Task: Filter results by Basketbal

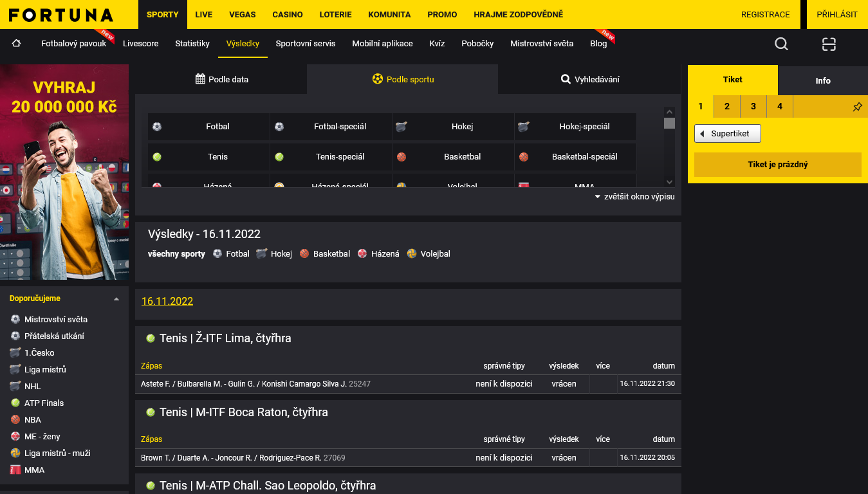Action: point(324,254)
